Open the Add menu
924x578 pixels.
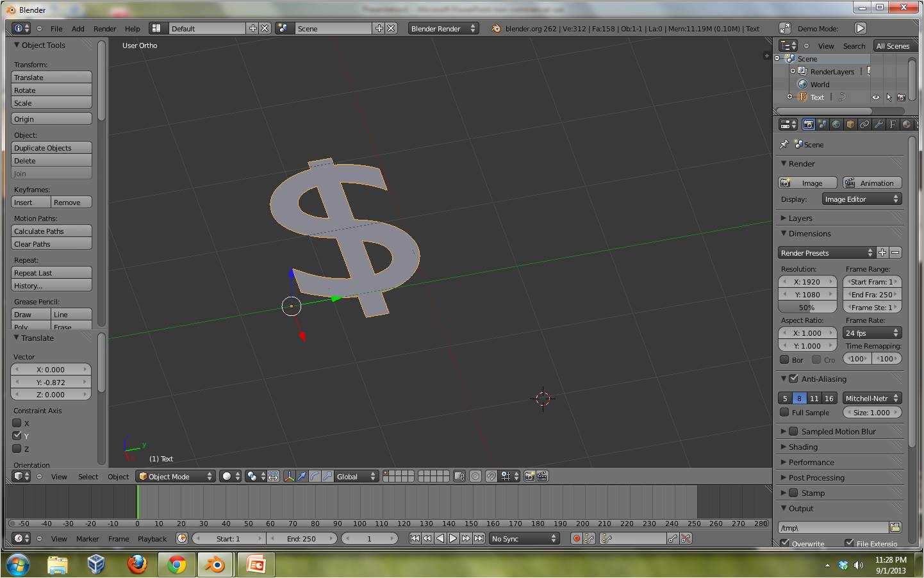click(x=78, y=29)
